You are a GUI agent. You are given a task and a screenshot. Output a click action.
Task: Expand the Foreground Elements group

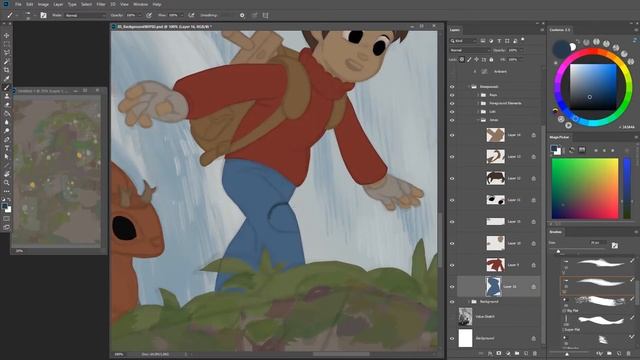[x=478, y=103]
